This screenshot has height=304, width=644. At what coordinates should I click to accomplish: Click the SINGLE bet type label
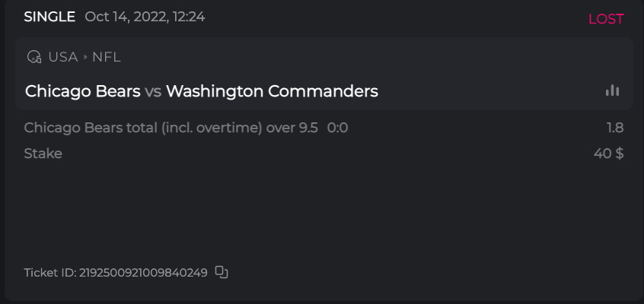(x=49, y=17)
